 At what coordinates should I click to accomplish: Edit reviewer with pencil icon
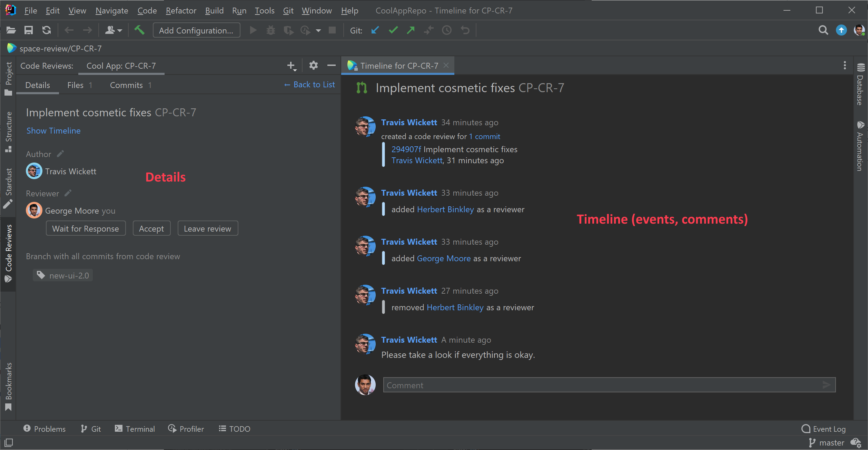tap(68, 193)
